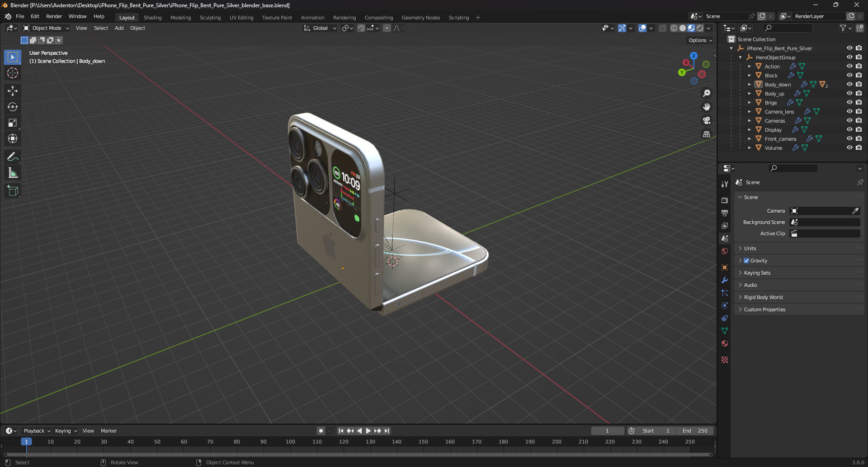
Task: Jump to the timeline start frame
Action: click(x=341, y=431)
